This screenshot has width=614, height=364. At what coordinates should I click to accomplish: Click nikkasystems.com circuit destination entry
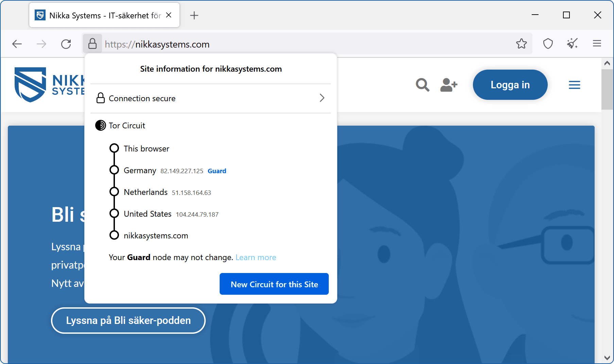coord(149,236)
